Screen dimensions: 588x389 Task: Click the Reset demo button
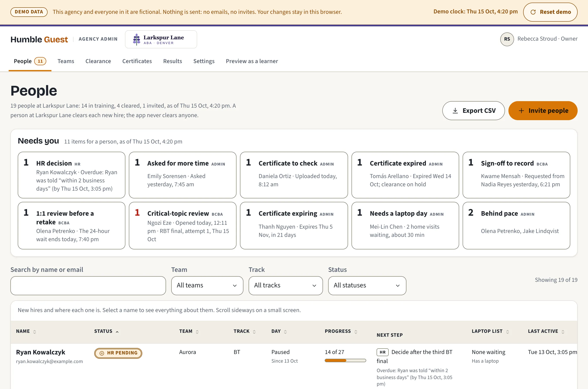[550, 12]
